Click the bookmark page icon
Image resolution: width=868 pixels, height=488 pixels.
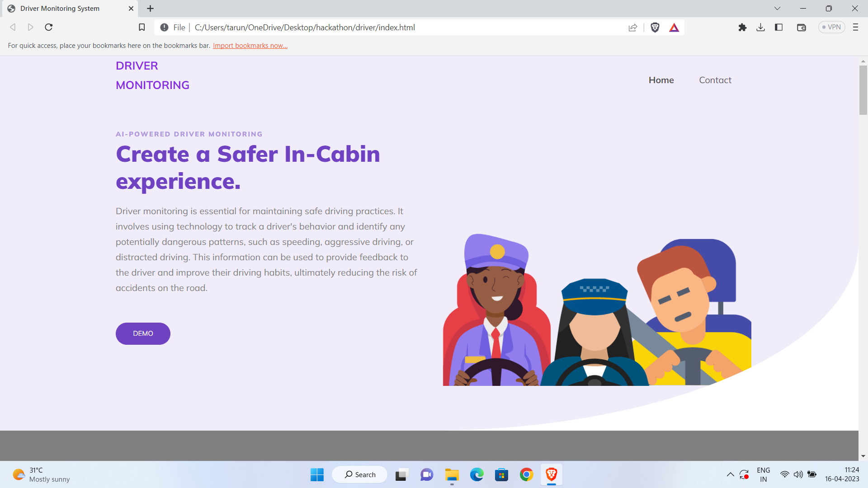pyautogui.click(x=142, y=28)
